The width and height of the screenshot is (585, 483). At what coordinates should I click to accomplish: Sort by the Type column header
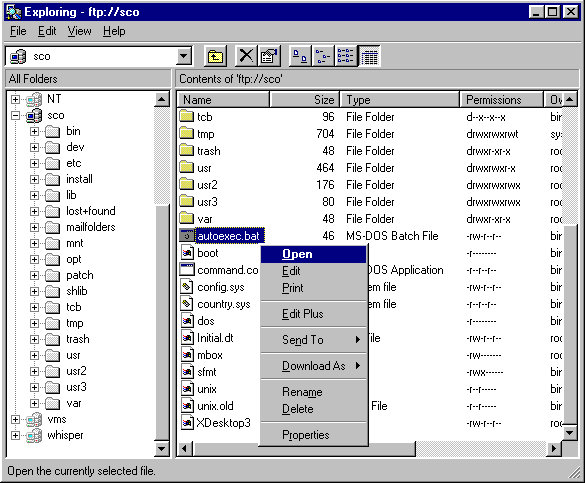[x=400, y=100]
